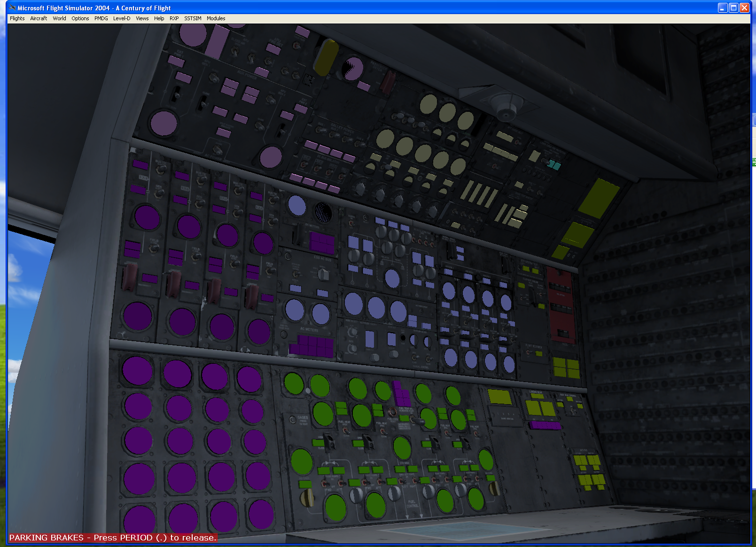The width and height of the screenshot is (756, 547).
Task: Open the Level-D menu
Action: [x=122, y=18]
